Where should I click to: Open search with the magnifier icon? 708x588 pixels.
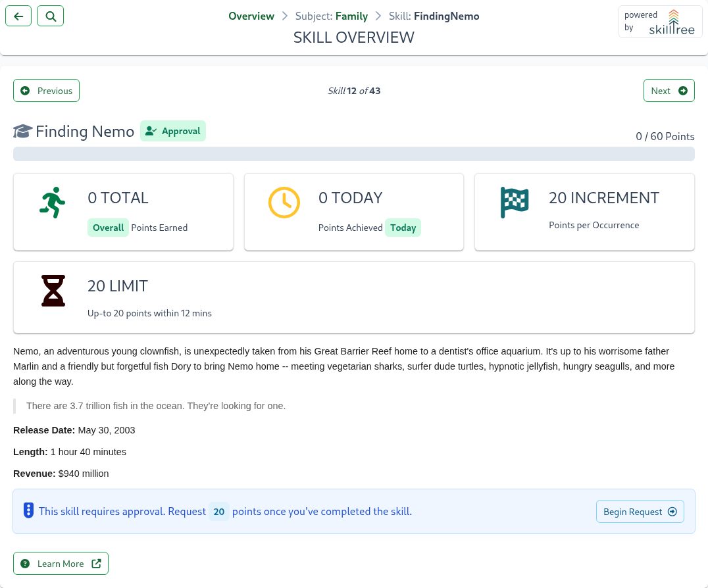pyautogui.click(x=51, y=16)
